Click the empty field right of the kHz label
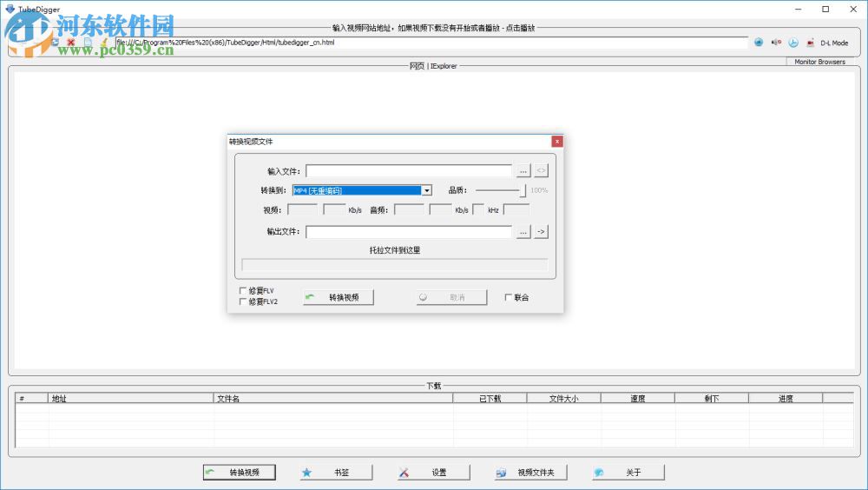 pos(516,209)
